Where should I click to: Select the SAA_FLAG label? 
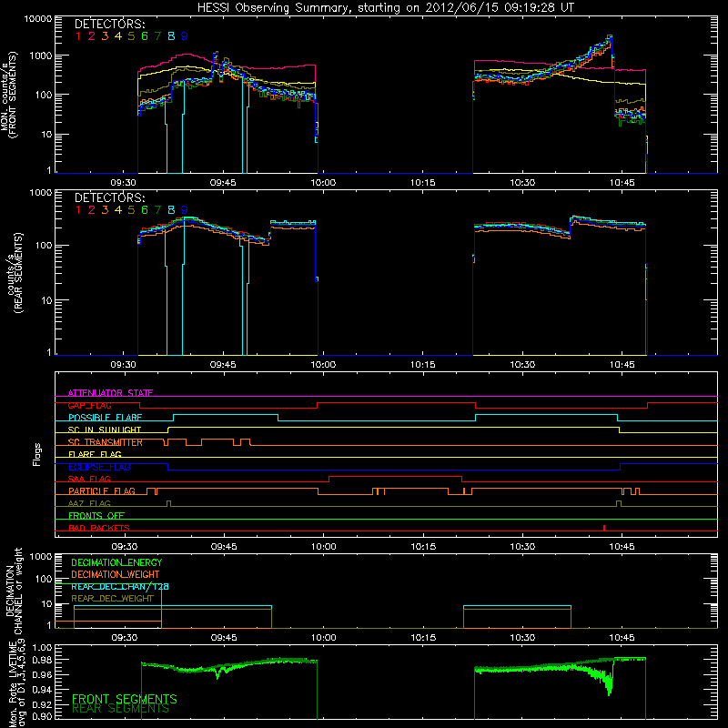coord(89,479)
